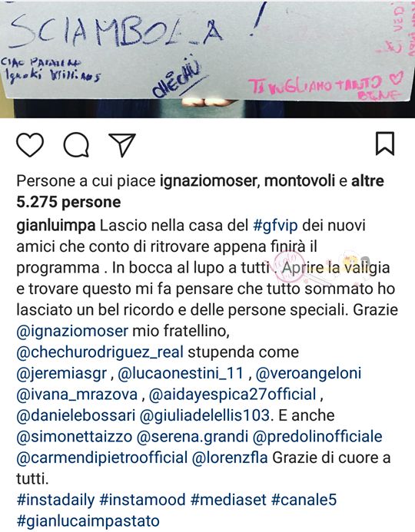This screenshot has width=415, height=532.
Task: Visit @chechurodriguez_real mention
Action: (x=100, y=352)
